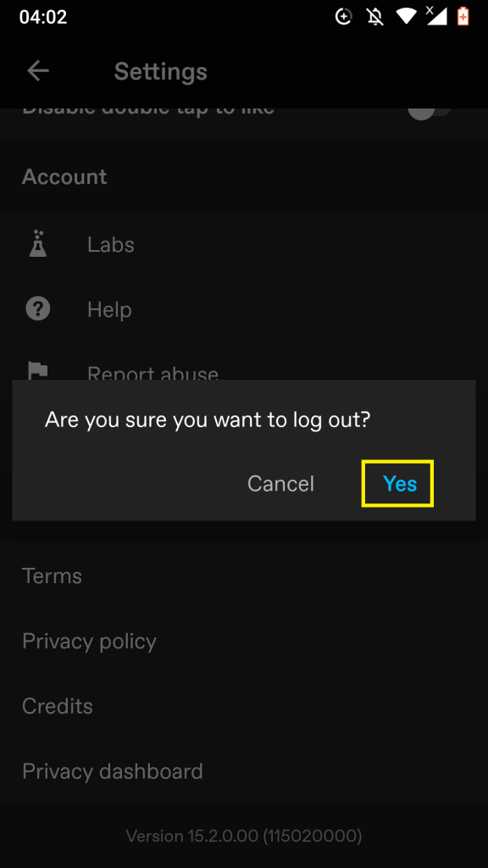The height and width of the screenshot is (868, 488).
Task: View the Privacy policy
Action: 89,641
